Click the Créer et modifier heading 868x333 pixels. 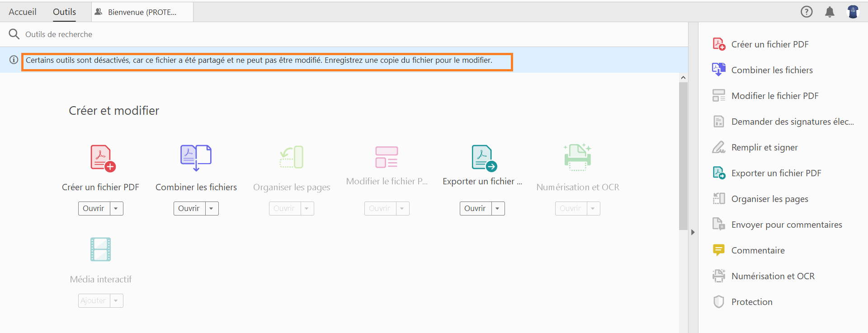pyautogui.click(x=114, y=111)
